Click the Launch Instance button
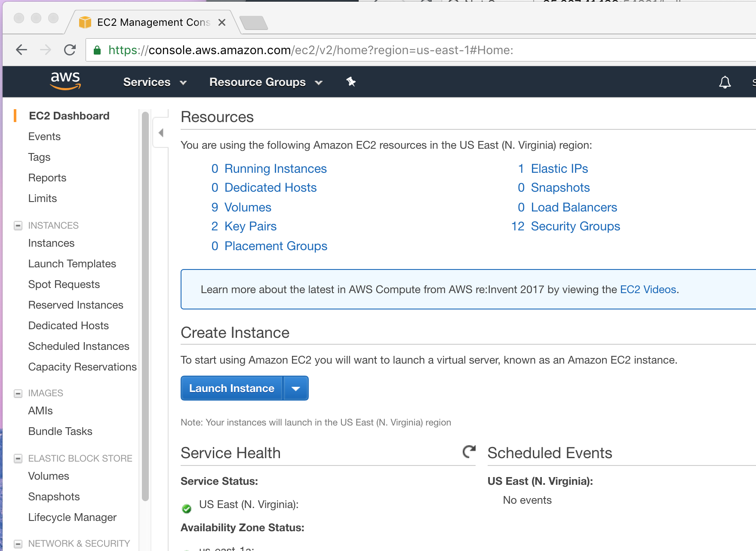Image resolution: width=756 pixels, height=551 pixels. coord(231,389)
